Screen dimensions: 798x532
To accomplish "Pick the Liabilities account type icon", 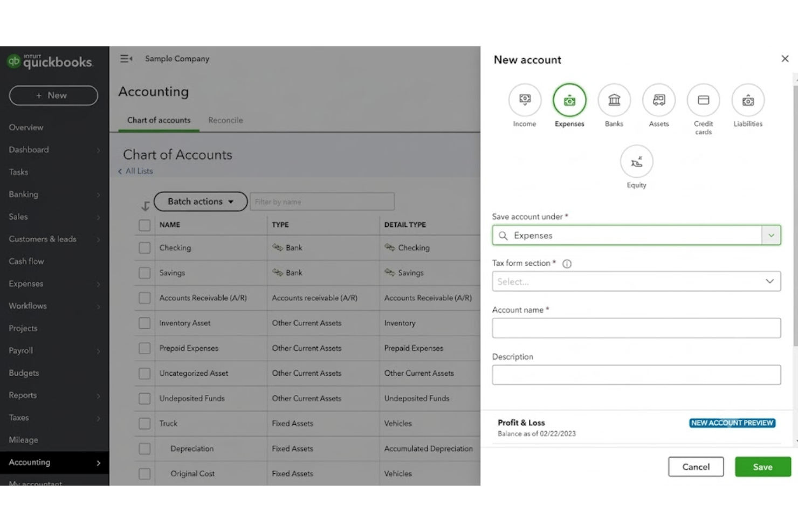I will click(748, 100).
